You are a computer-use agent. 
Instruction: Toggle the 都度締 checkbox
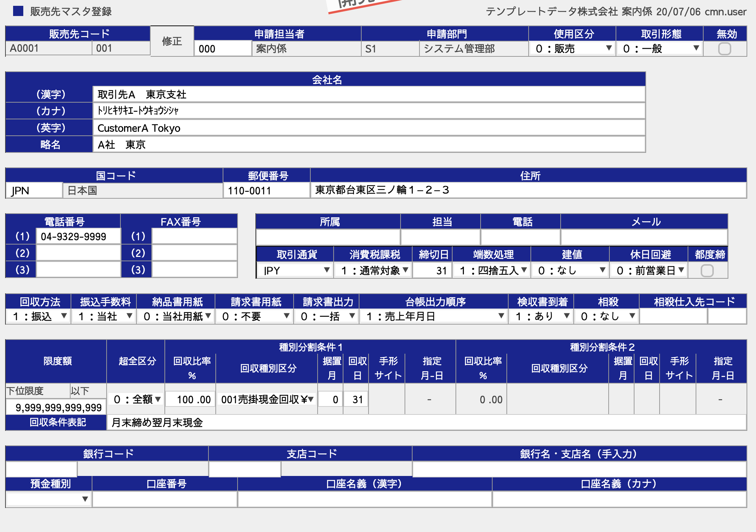(x=707, y=271)
